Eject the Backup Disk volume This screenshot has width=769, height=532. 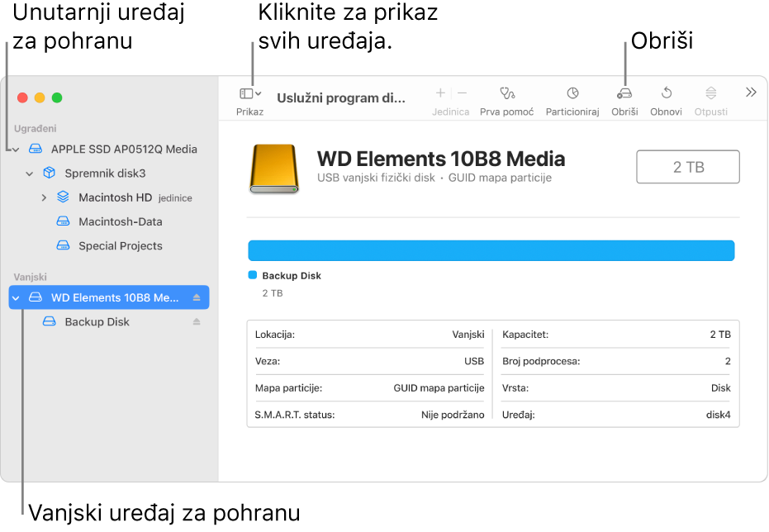pos(197,321)
